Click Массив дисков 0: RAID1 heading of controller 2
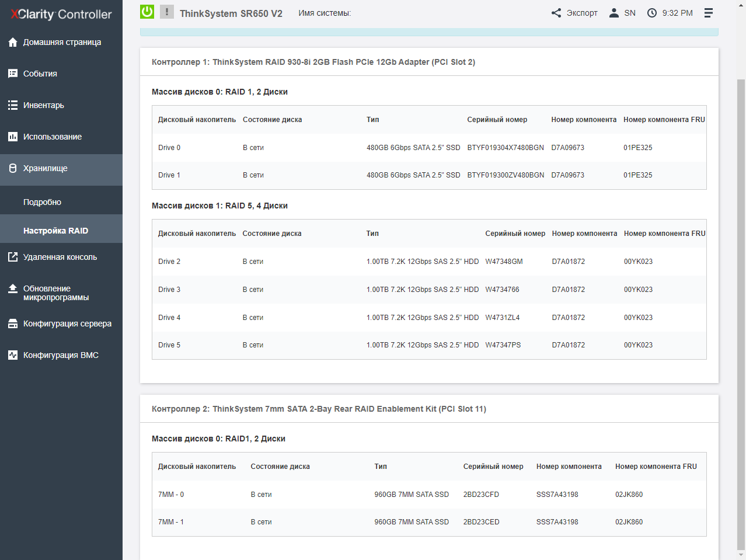 click(218, 439)
